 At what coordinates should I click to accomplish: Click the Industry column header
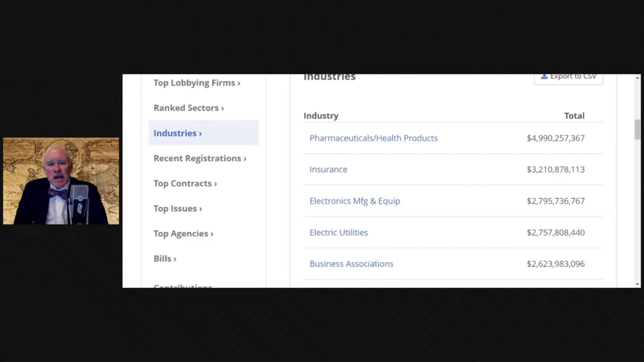(x=321, y=116)
